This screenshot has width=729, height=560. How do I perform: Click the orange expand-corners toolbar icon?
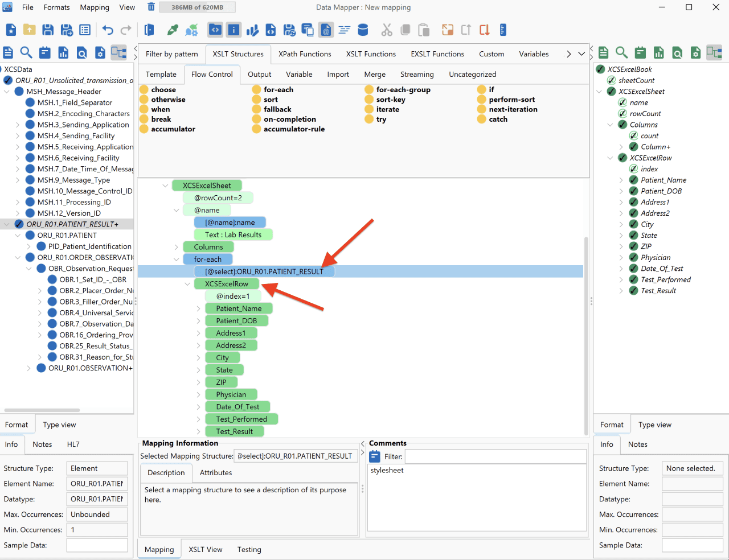[448, 30]
